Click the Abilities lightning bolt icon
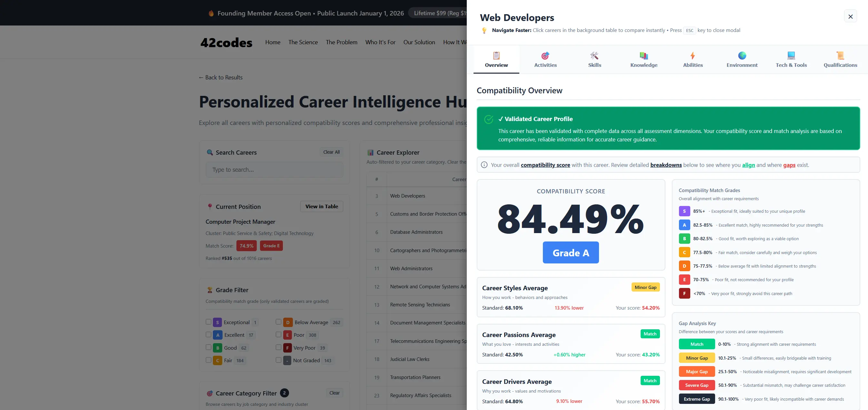 (x=693, y=56)
